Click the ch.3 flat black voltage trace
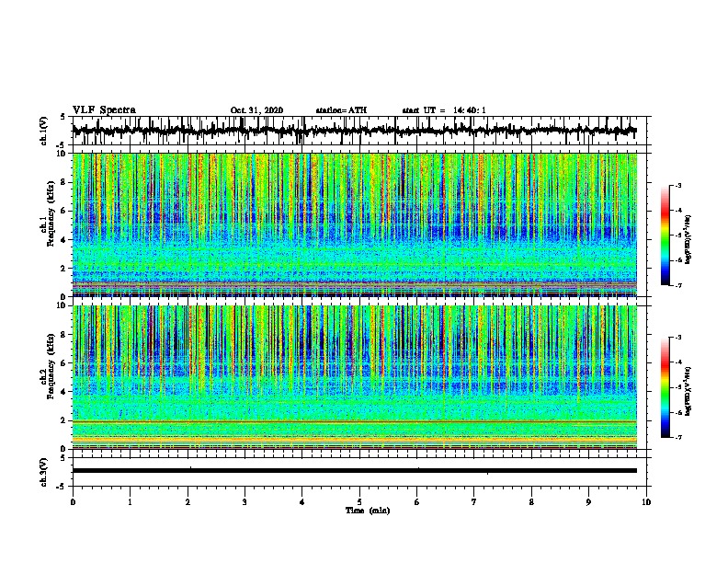The image size is (728, 563). 355,471
